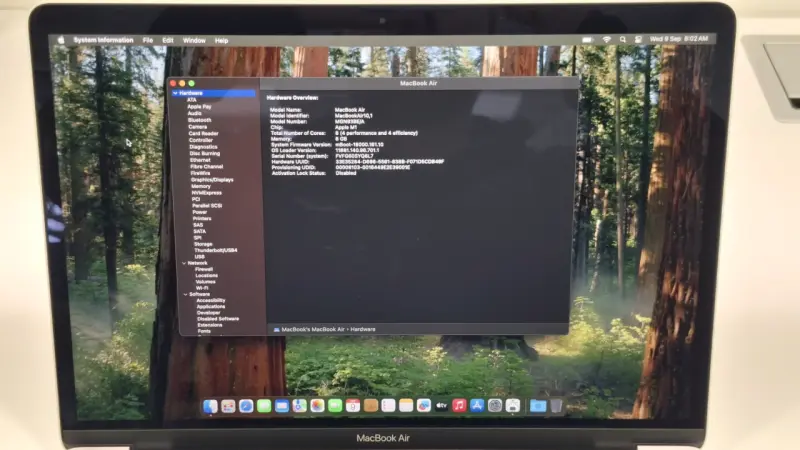Click the Model Identifier value MacBookAir10,1
This screenshot has width=800, height=450.
tap(354, 116)
